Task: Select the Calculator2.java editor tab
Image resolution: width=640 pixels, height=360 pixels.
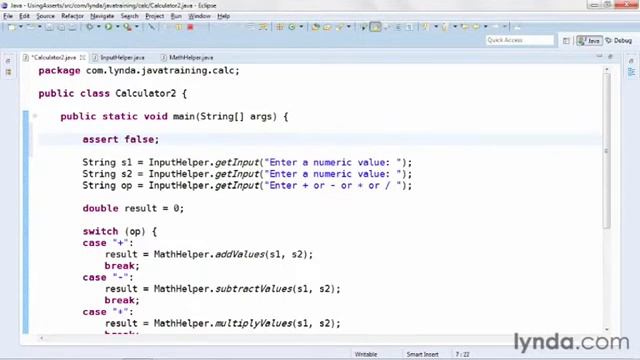Action: tap(53, 58)
